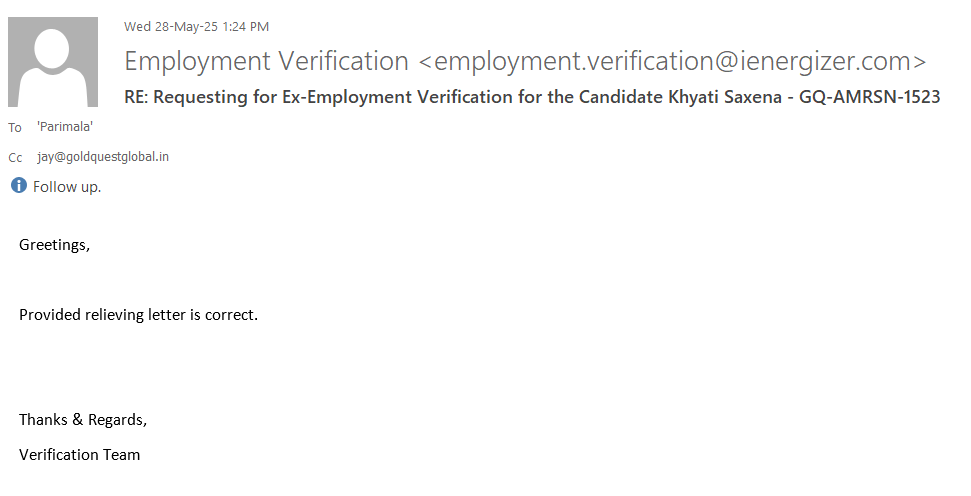Click the sender name Employment Verification

click(x=266, y=61)
